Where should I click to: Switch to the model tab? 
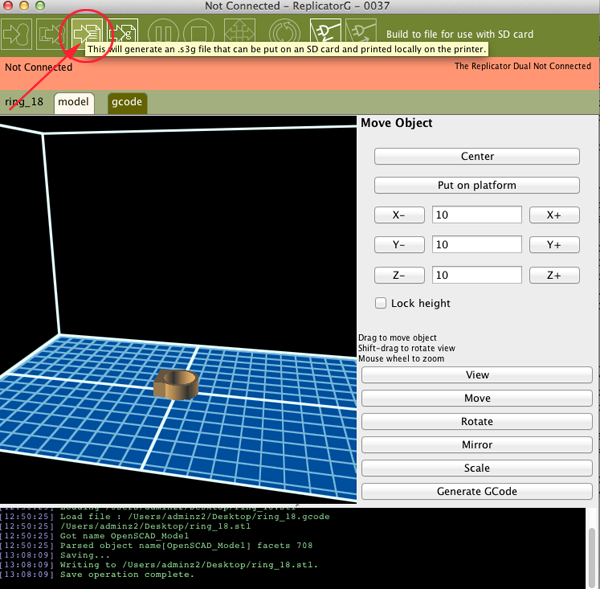point(74,102)
